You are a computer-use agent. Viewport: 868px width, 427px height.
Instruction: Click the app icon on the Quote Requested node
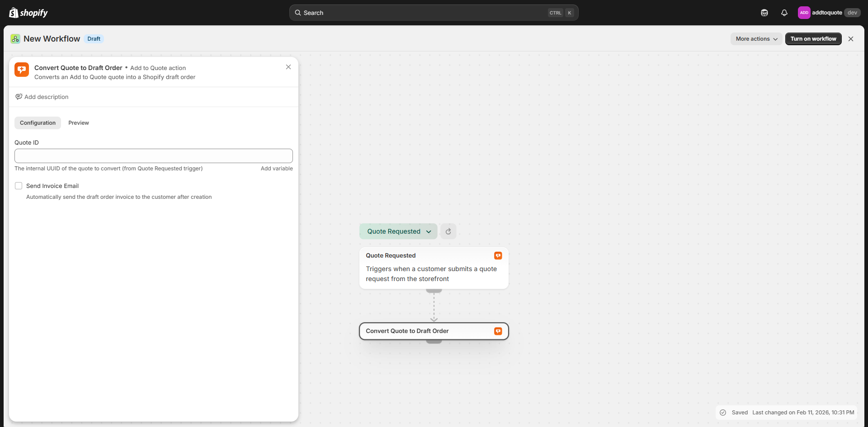(498, 255)
